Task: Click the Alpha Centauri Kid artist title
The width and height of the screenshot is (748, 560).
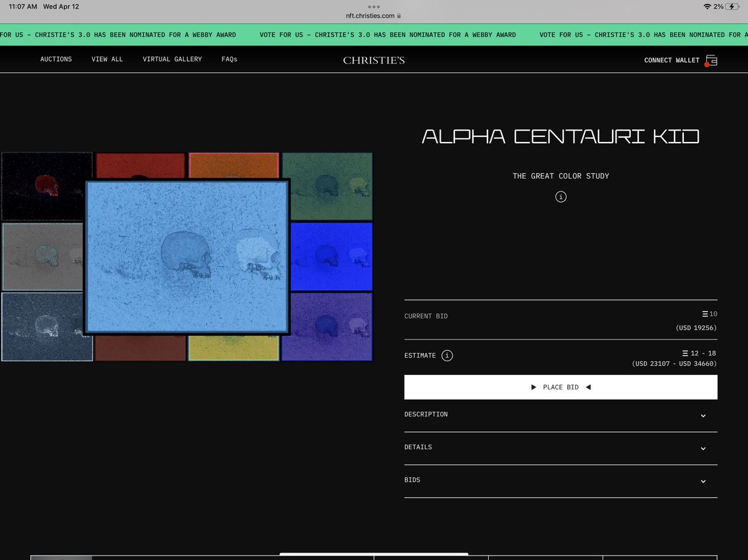Action: 561,136
